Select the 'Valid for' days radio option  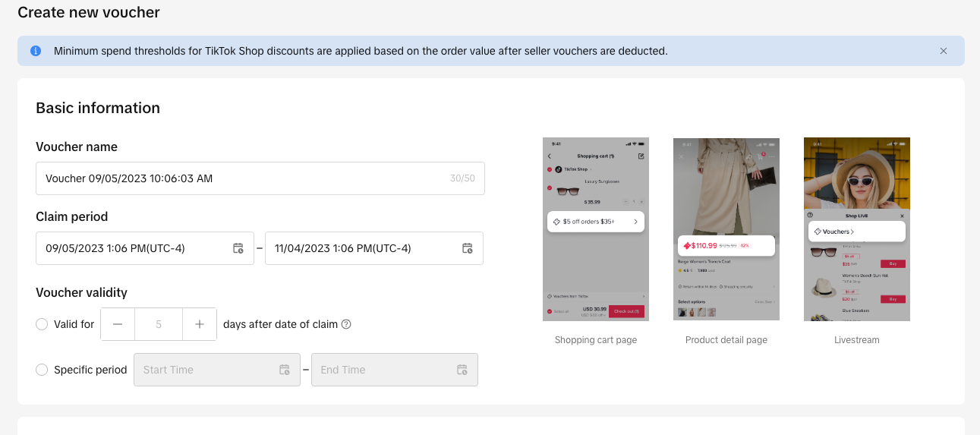pyautogui.click(x=42, y=324)
